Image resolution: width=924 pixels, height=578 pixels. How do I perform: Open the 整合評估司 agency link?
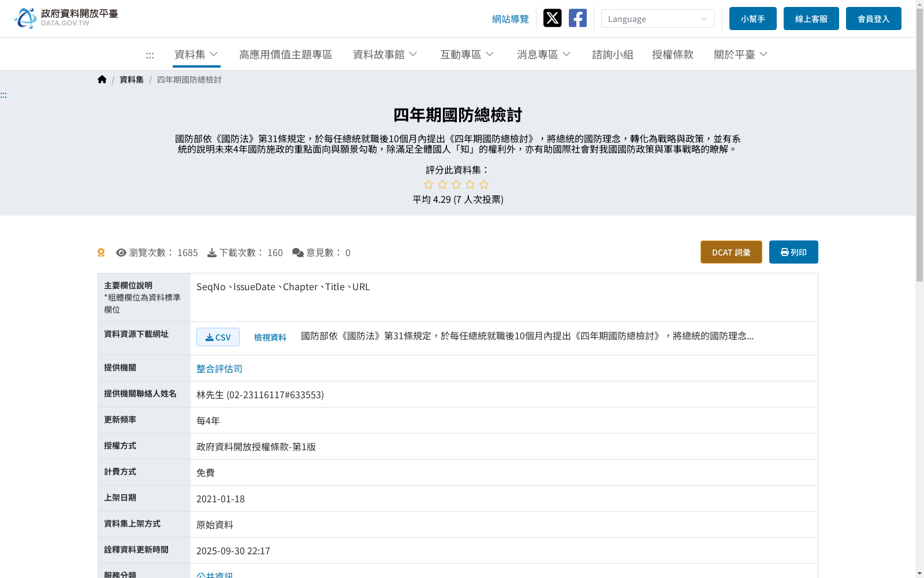click(x=219, y=368)
